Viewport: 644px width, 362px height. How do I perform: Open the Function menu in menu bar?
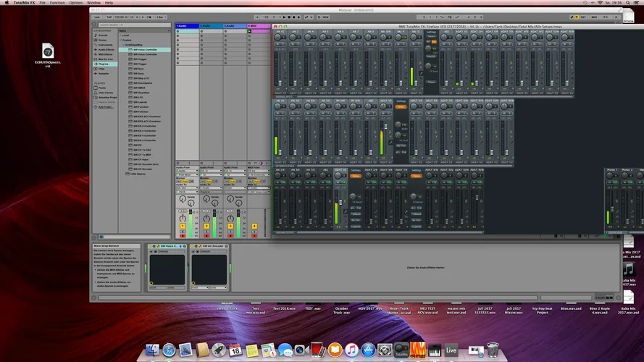point(57,3)
